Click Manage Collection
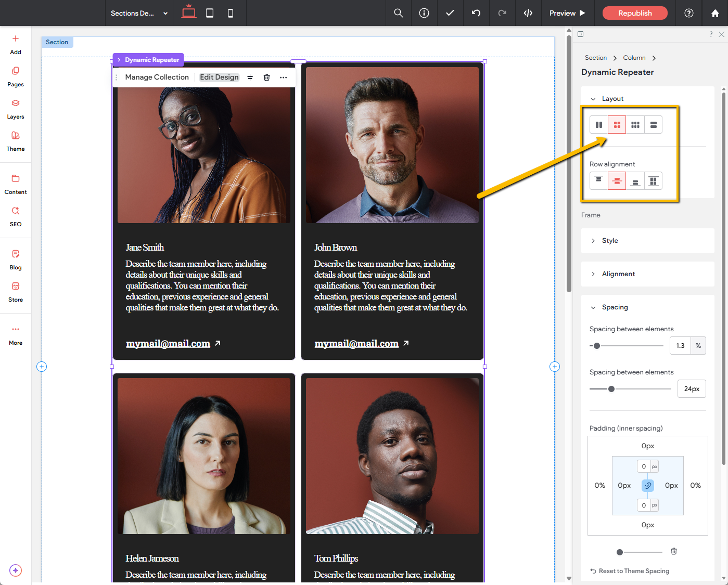The height and width of the screenshot is (585, 728). [157, 77]
